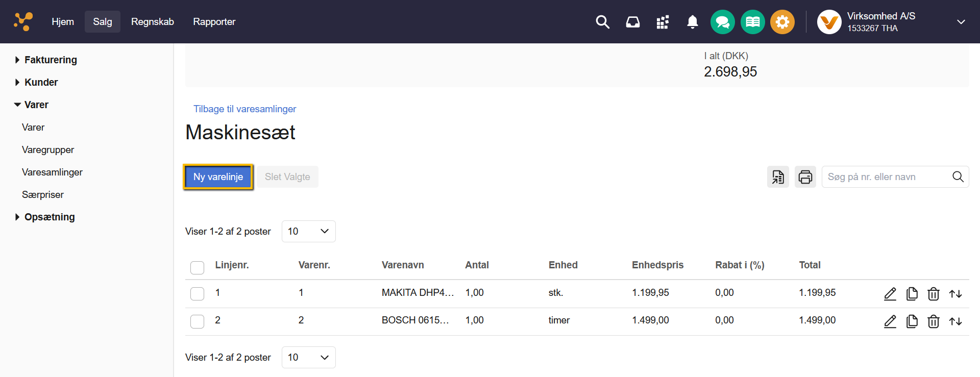The image size is (980, 377).
Task: Click the Ny varelinje button
Action: pos(218,177)
